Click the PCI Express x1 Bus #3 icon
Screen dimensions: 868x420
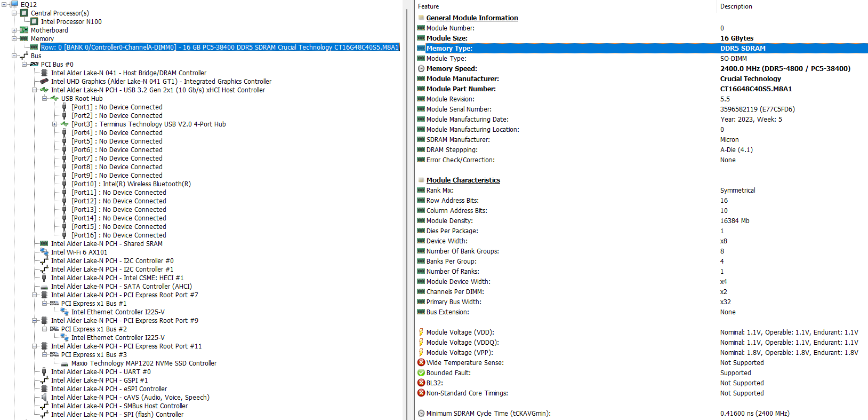tap(54, 354)
